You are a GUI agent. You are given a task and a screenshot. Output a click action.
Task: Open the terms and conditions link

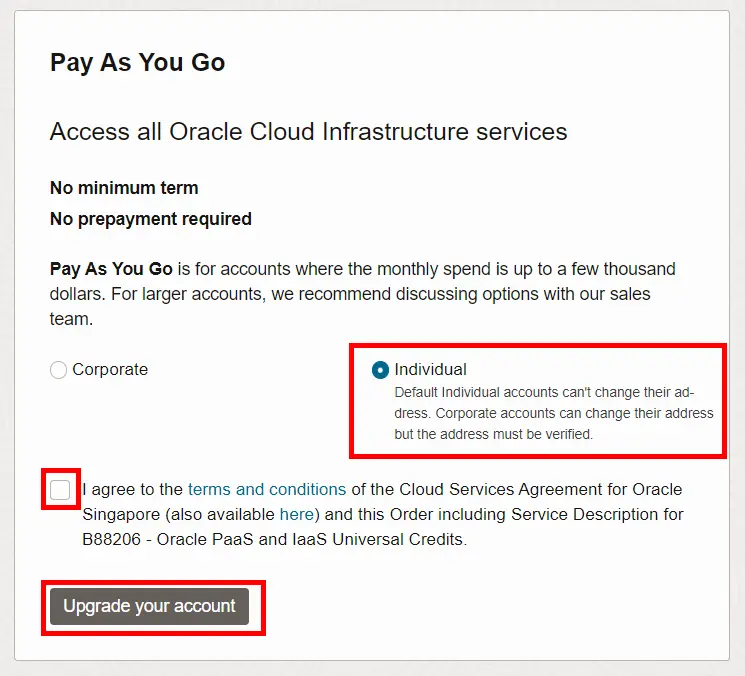[267, 490]
